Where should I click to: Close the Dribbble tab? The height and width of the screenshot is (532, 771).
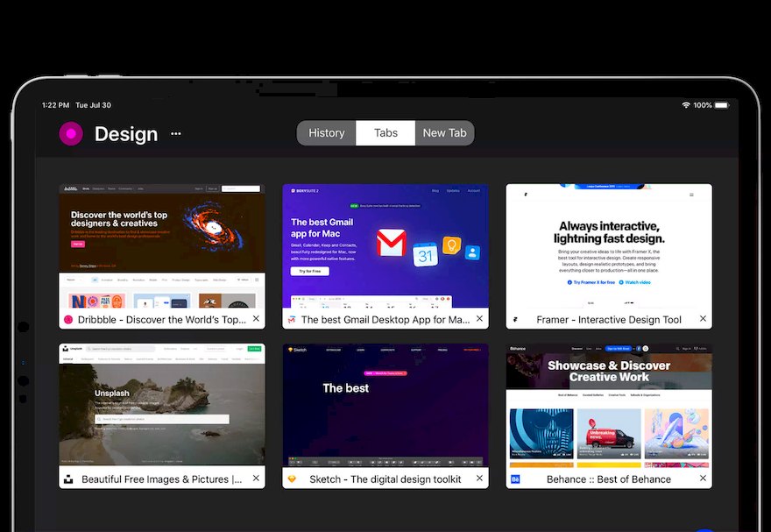click(x=256, y=319)
